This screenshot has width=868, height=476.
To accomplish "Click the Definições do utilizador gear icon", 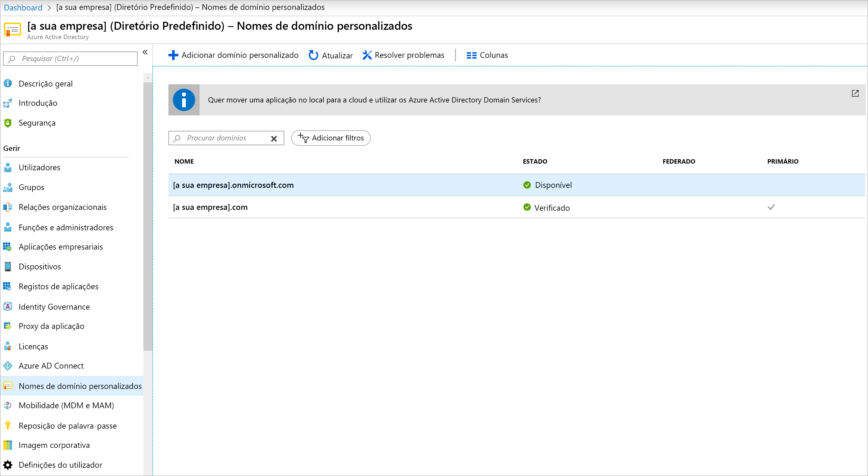I will (8, 465).
